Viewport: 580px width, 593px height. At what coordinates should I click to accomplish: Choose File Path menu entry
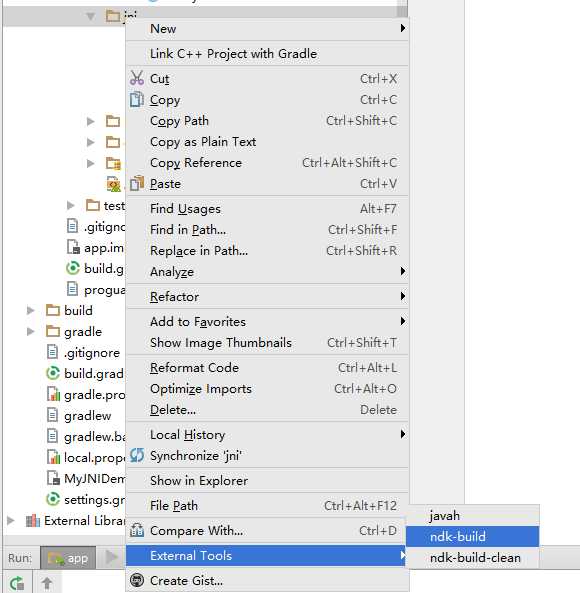tap(267, 506)
